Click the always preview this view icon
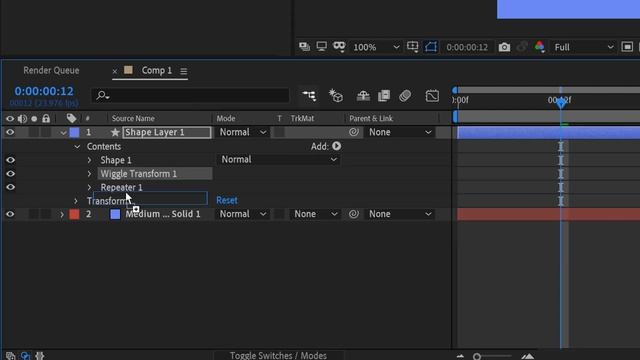 304,47
